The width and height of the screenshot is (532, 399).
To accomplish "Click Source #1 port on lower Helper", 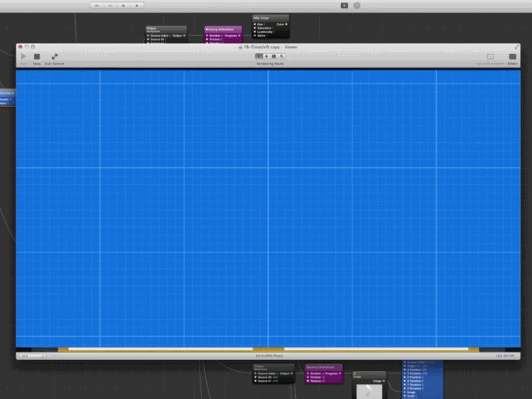I will (x=255, y=381).
